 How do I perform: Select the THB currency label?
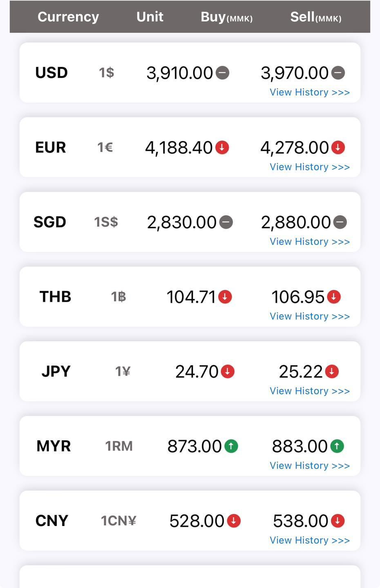tap(55, 297)
